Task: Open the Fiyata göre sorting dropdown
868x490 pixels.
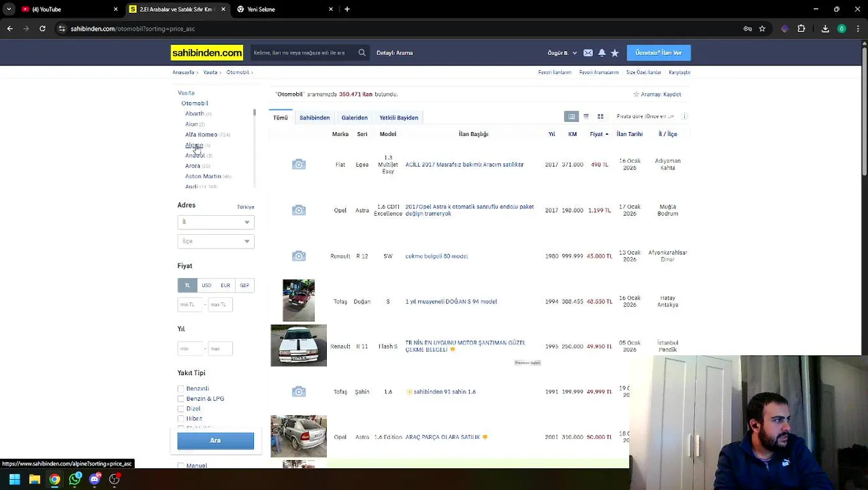Action: (645, 116)
